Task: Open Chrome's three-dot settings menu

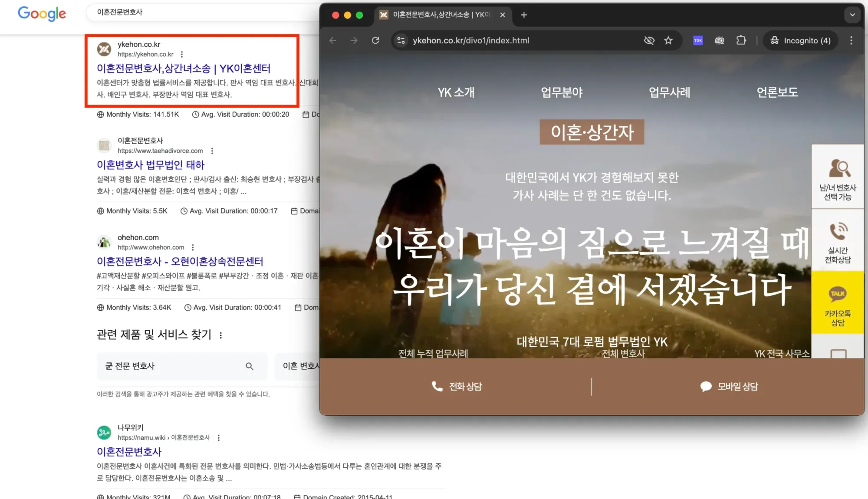Action: [851, 40]
